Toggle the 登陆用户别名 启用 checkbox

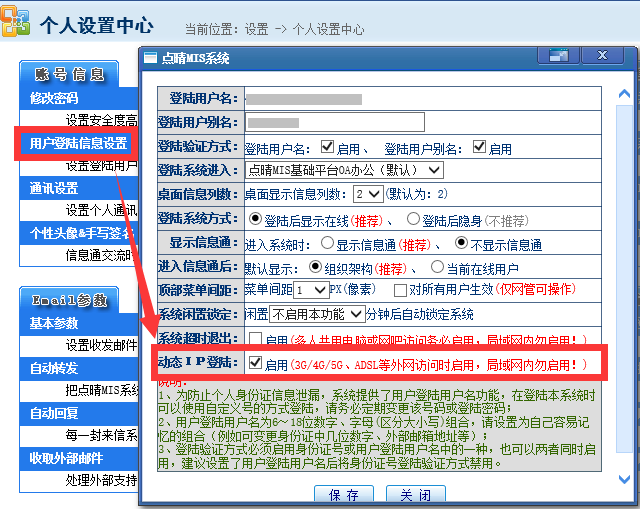click(x=479, y=146)
